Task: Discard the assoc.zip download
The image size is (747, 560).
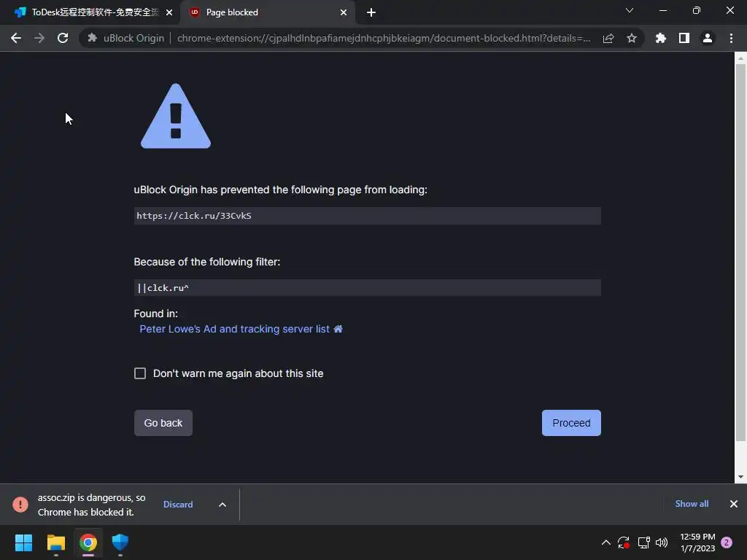Action: point(178,505)
